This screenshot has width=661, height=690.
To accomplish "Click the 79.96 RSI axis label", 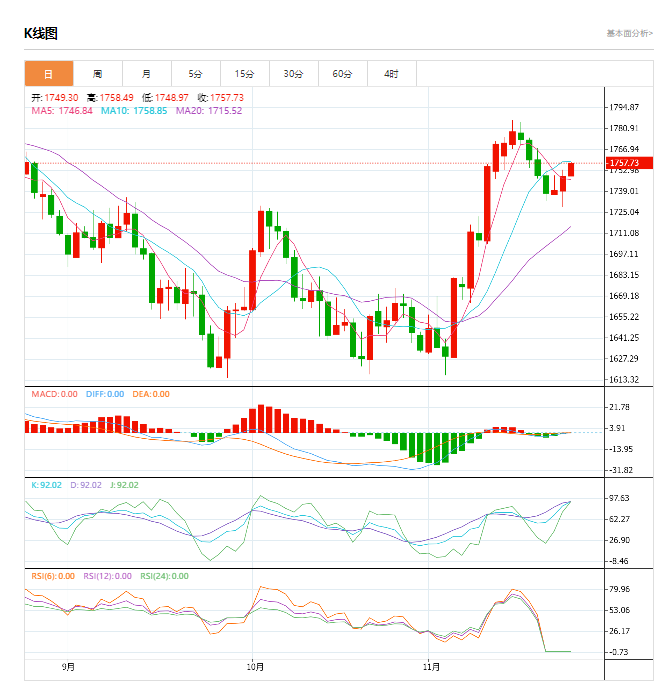I will tap(620, 589).
